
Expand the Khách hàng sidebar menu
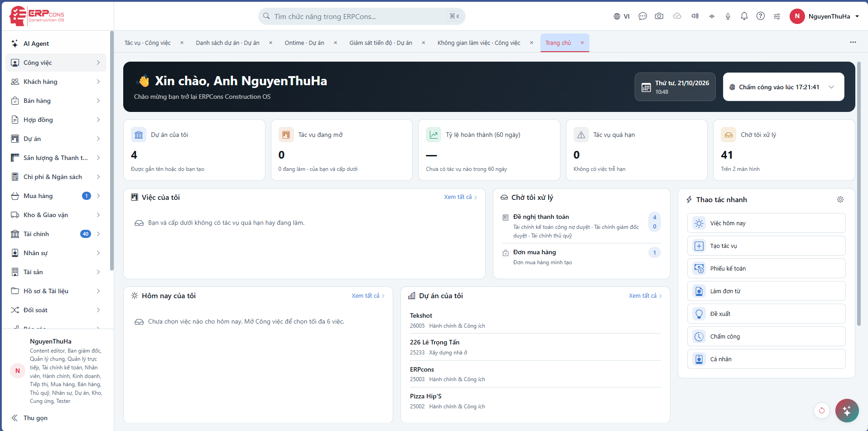coord(56,82)
